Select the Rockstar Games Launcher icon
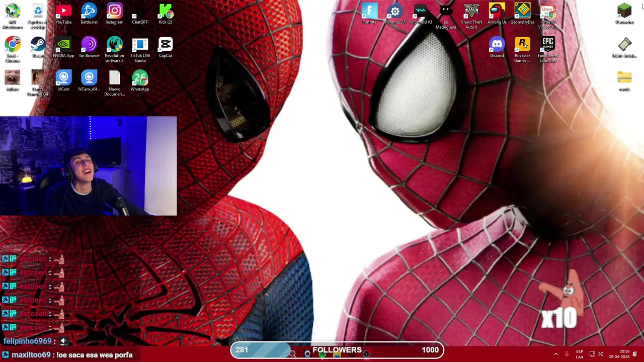The image size is (644, 362). coord(522,50)
